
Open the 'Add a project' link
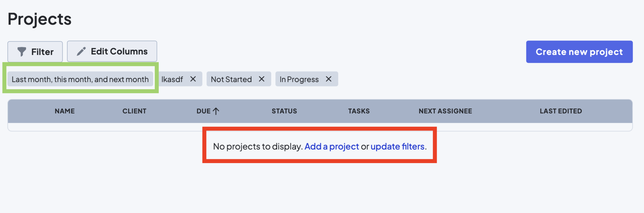332,146
